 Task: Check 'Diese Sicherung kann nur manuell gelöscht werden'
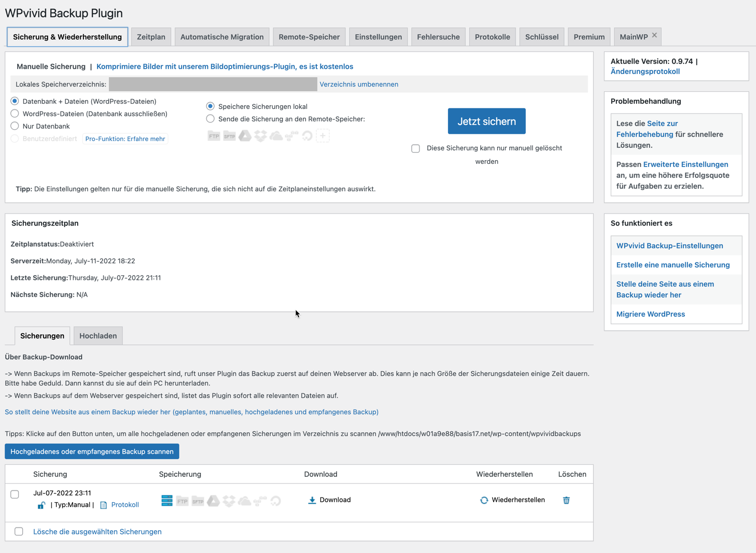point(415,149)
